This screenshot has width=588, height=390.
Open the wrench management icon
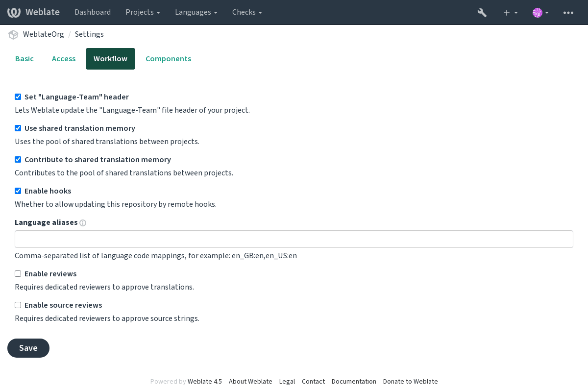click(482, 12)
